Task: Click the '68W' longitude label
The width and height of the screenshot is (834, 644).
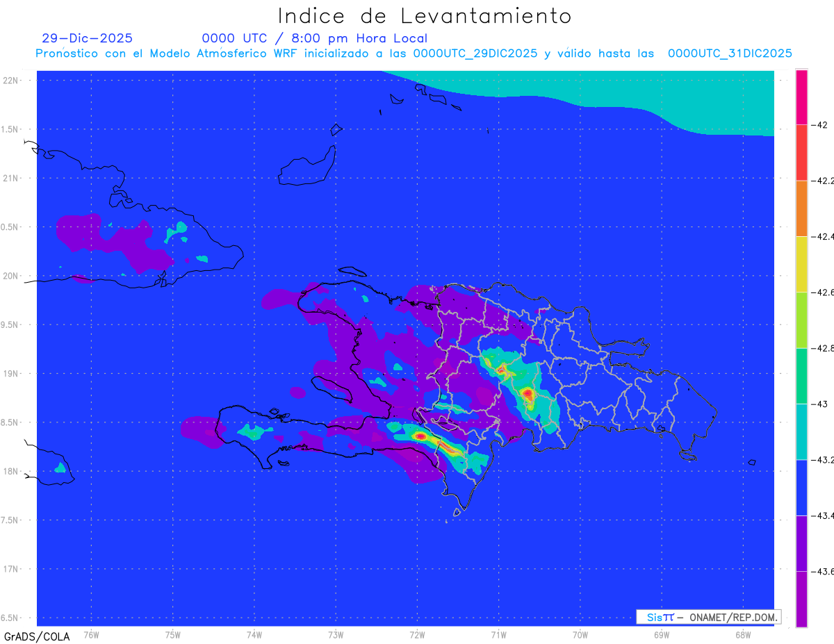Action: 742,634
